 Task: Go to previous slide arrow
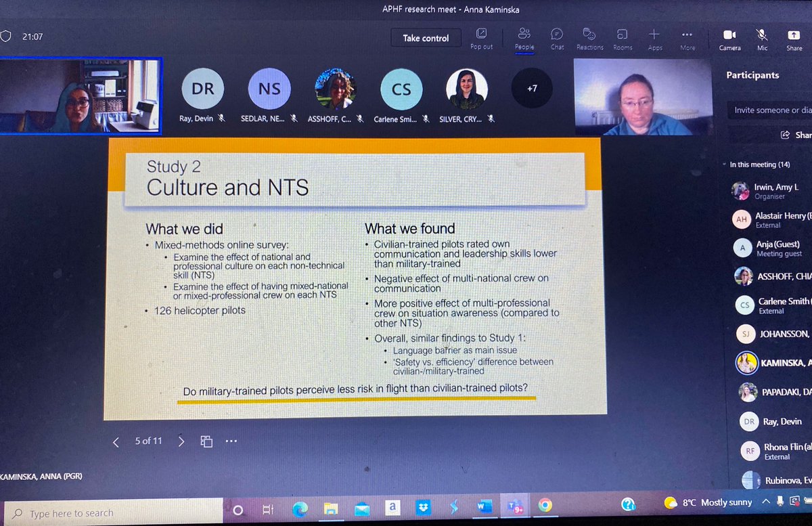tap(116, 441)
